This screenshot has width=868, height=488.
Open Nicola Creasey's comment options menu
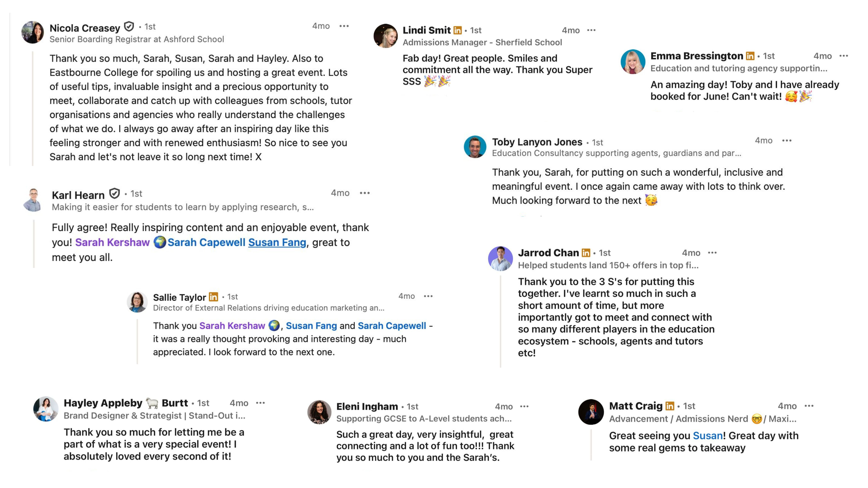[x=344, y=26]
